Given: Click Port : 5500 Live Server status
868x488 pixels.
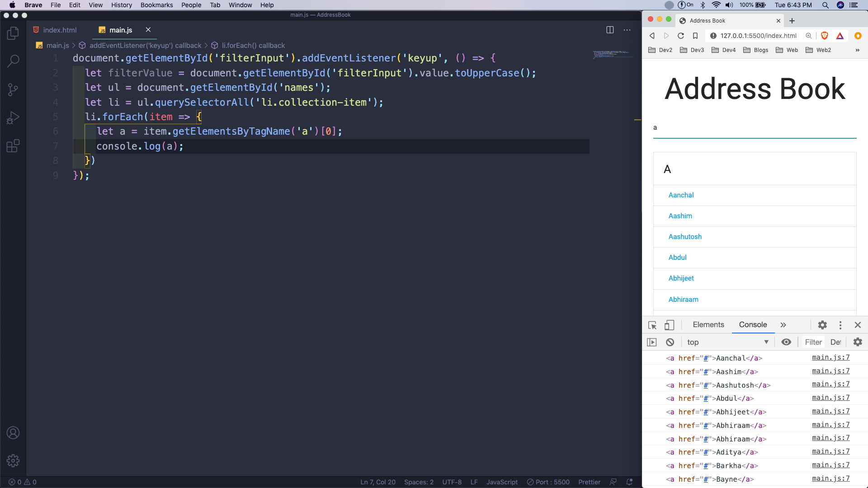Looking at the screenshot, I should click(x=548, y=482).
